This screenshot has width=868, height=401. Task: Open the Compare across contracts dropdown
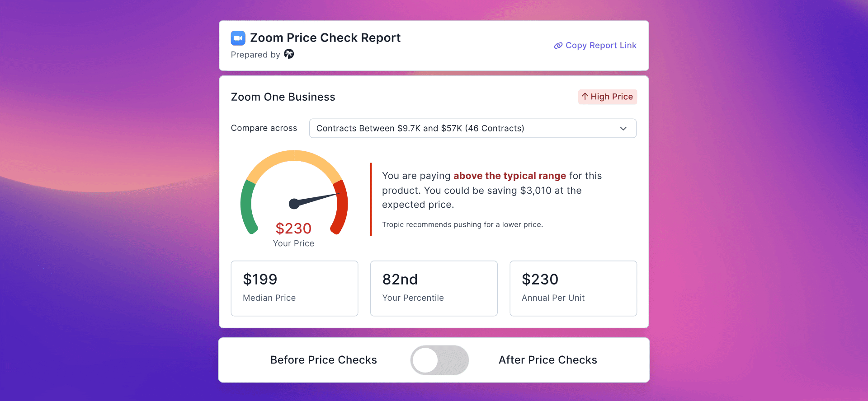(x=472, y=128)
